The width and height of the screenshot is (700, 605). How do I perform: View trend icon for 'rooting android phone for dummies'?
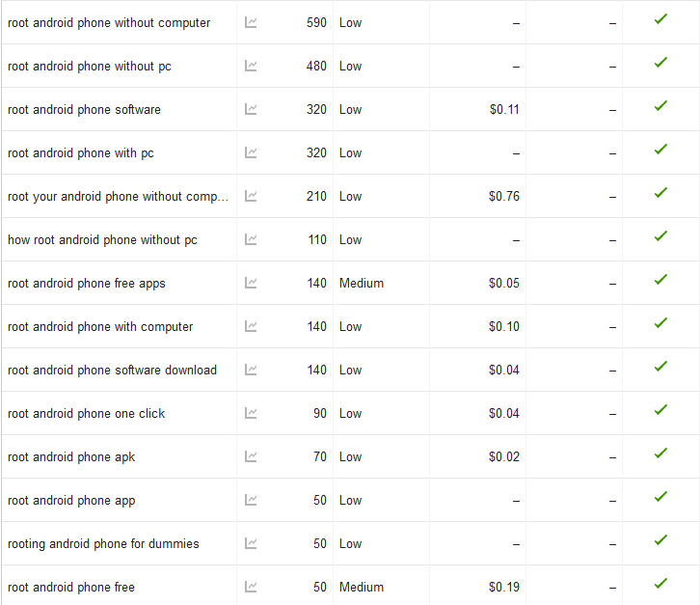pos(251,543)
